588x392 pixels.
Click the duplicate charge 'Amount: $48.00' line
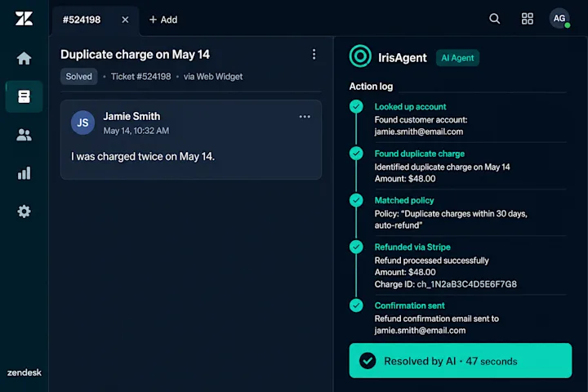click(x=405, y=179)
